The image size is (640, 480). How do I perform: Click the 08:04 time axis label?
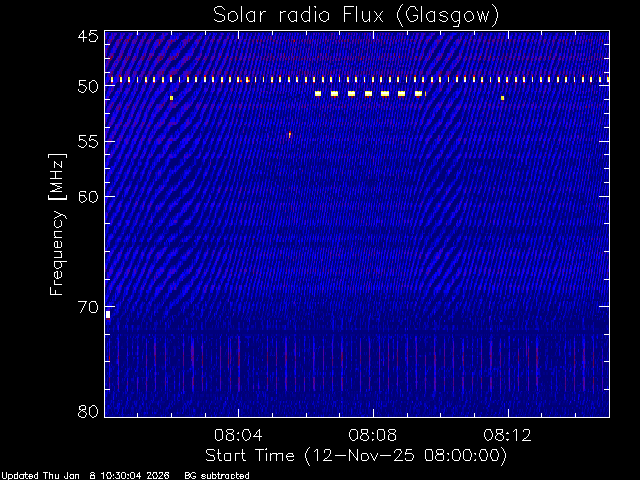238,435
